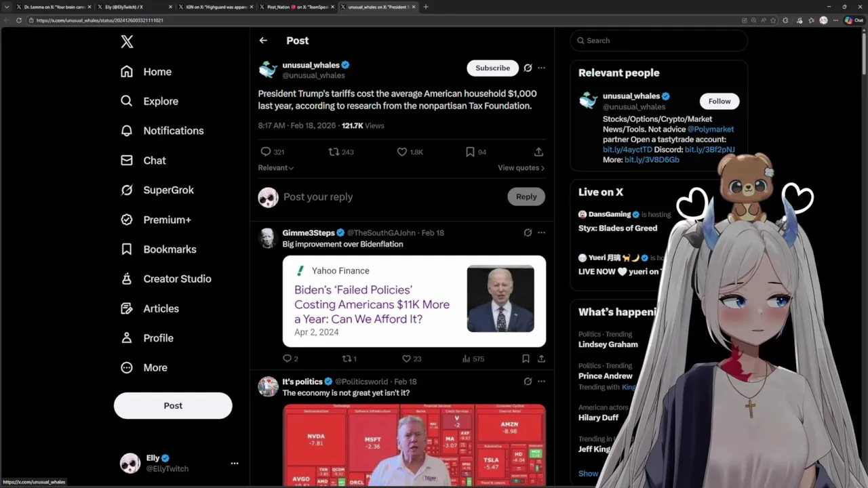868x488 pixels.
Task: Reload the page in the browser
Action: pyautogui.click(x=18, y=20)
